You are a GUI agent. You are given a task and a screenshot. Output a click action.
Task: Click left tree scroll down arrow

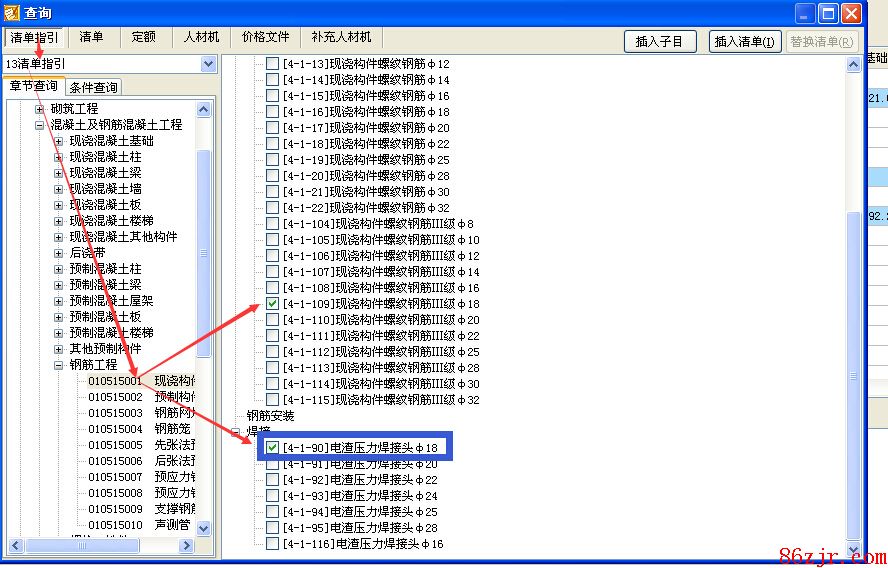(204, 527)
